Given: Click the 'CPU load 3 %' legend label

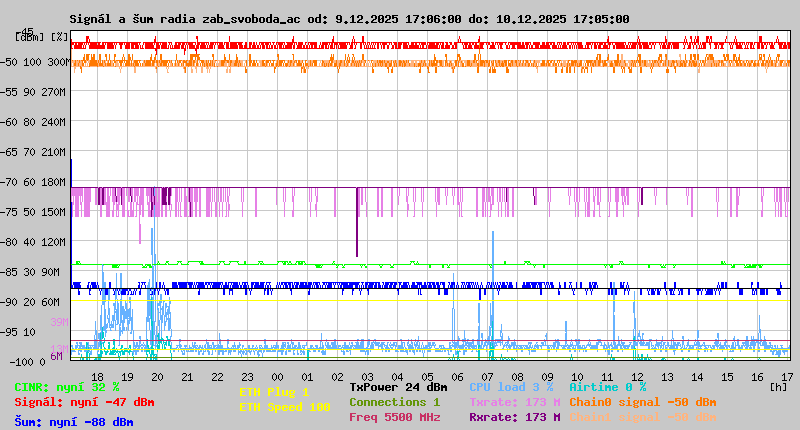Looking at the screenshot, I should click(x=511, y=388).
